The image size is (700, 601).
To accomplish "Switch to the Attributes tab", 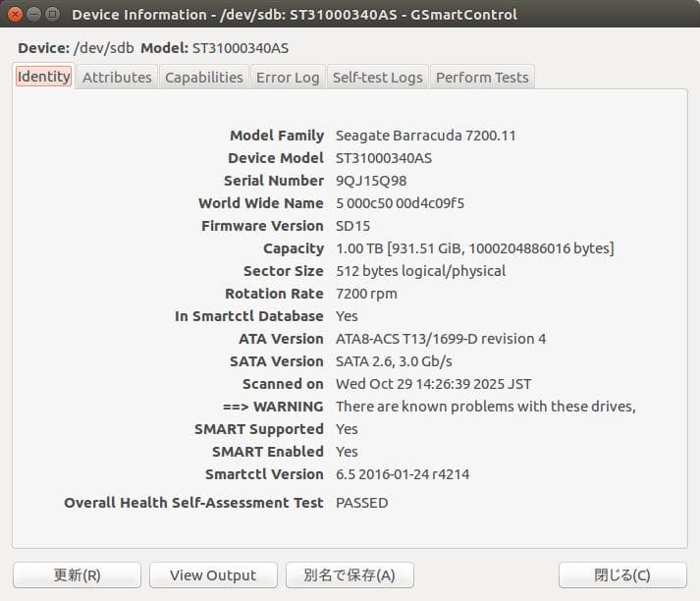I will pos(117,78).
